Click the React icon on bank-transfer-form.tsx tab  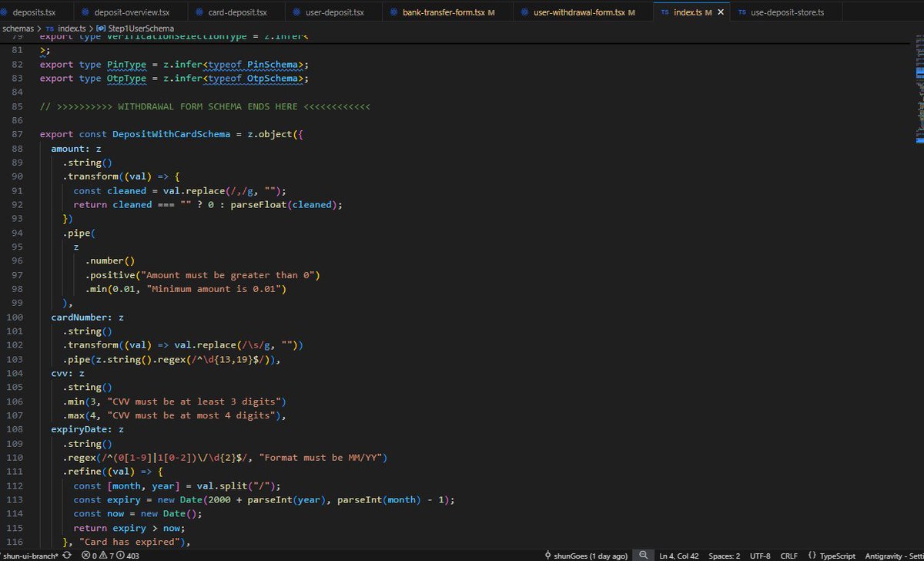[393, 12]
